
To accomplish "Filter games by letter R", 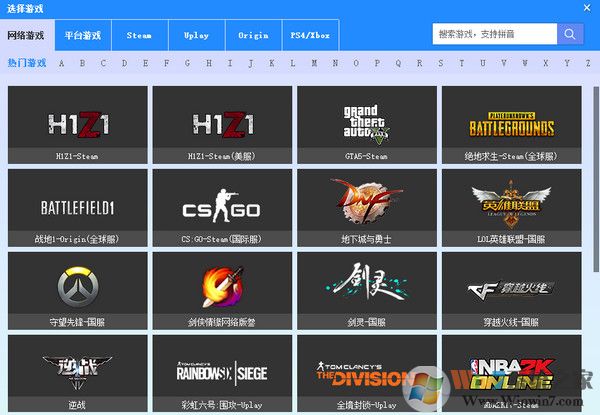I will point(419,63).
